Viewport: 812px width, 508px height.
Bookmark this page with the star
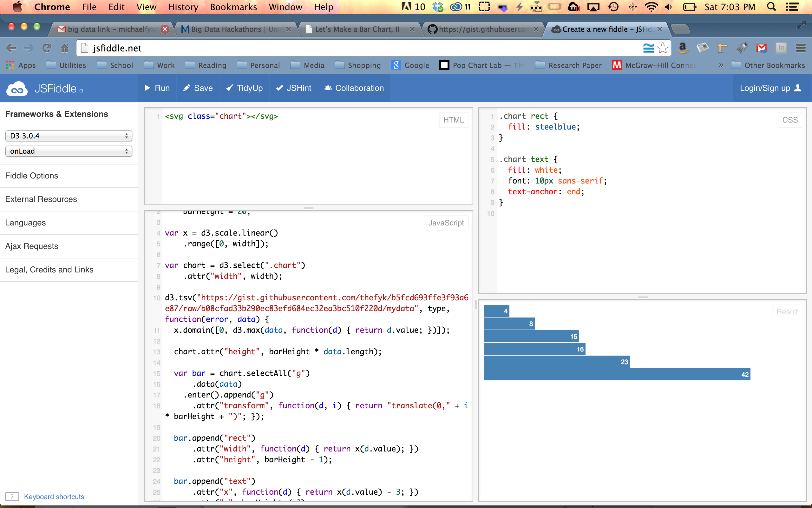point(663,48)
